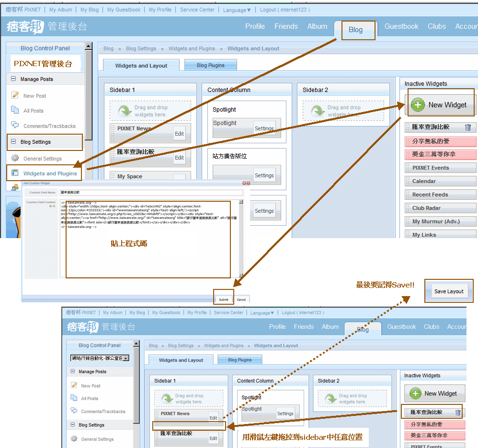Open the Language dropdown in top header bar
The height and width of the screenshot is (448, 478).
click(x=237, y=10)
